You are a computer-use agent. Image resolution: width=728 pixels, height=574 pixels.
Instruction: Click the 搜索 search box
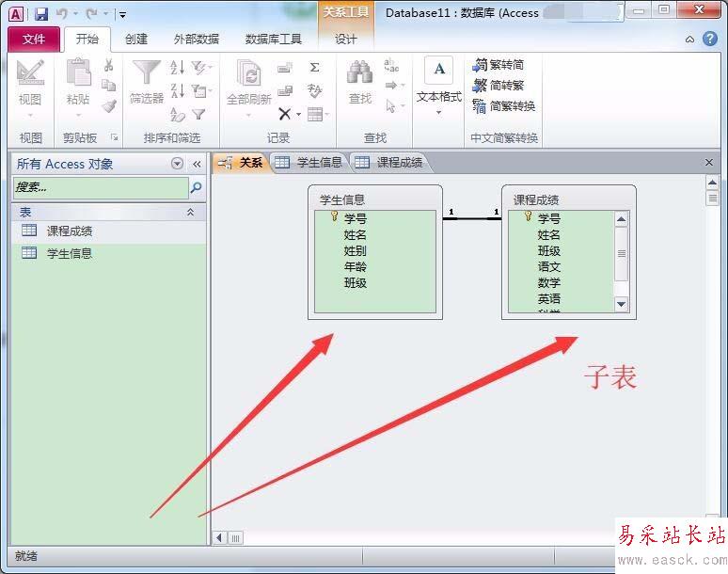click(101, 187)
